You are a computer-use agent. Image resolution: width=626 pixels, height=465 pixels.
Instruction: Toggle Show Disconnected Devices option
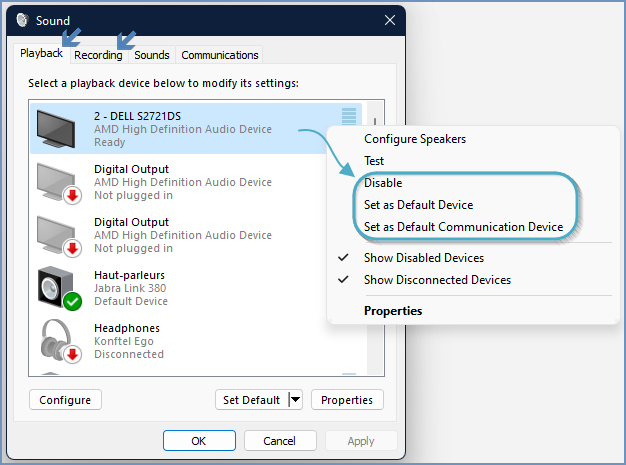coord(437,280)
